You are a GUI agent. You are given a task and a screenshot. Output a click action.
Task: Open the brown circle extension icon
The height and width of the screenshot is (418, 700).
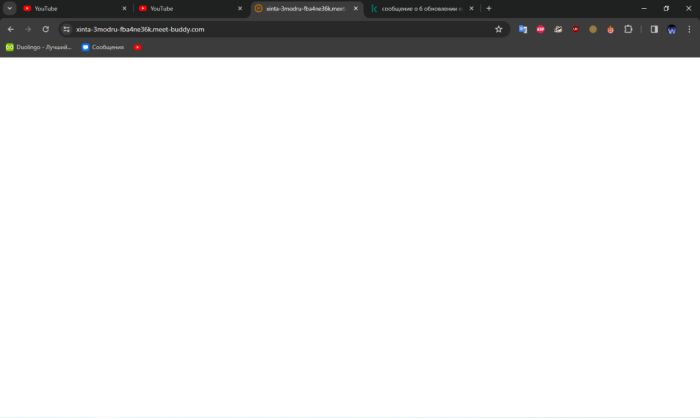tap(593, 29)
